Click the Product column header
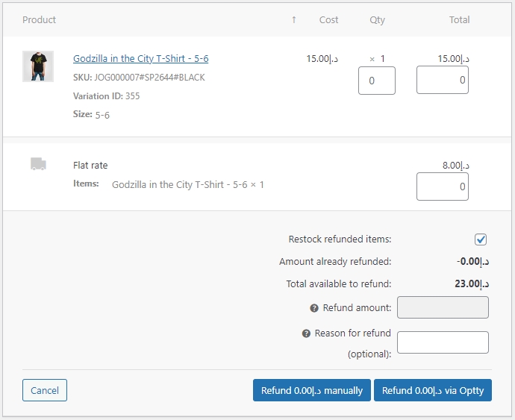Viewport: 515px width, 420px height. (40, 20)
